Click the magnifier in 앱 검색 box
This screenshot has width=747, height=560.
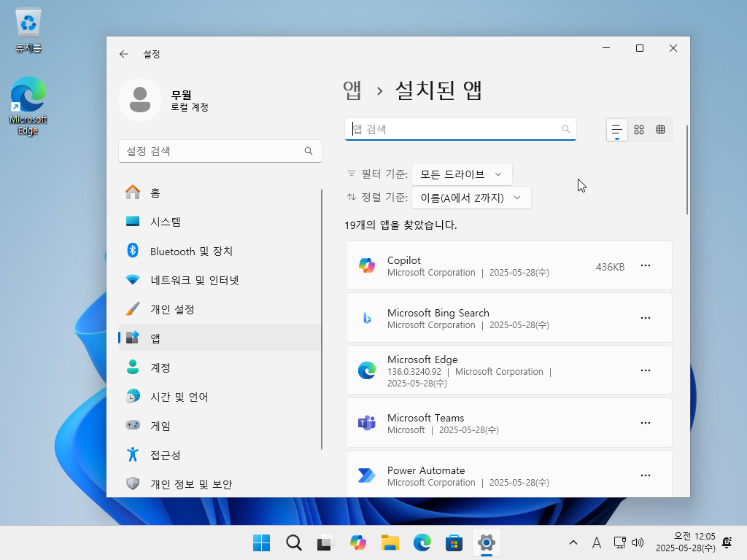pos(565,129)
